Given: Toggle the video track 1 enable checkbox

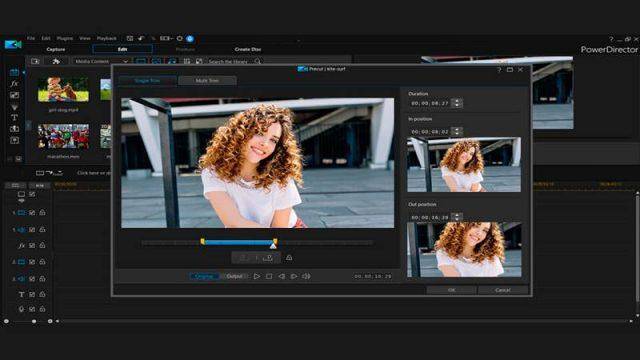Looking at the screenshot, I should coord(32,213).
